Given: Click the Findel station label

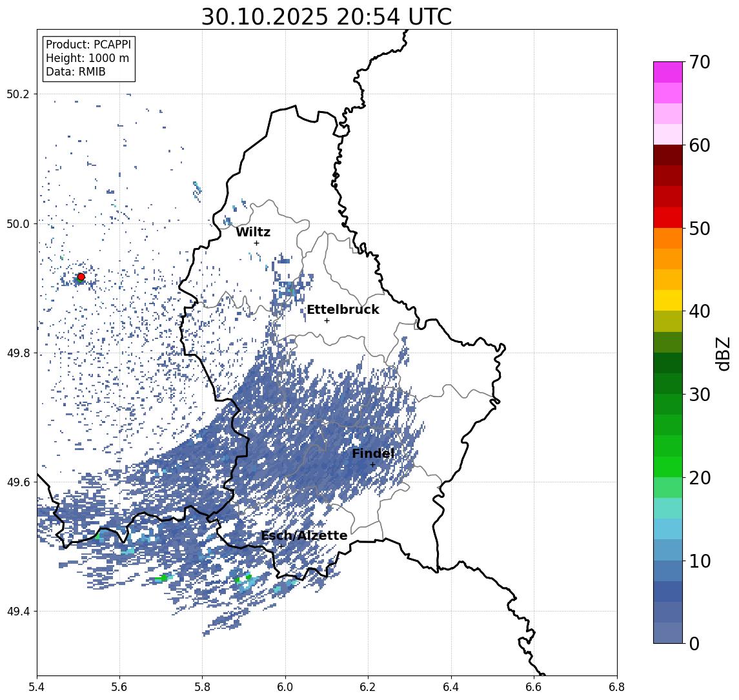Looking at the screenshot, I should [373, 453].
